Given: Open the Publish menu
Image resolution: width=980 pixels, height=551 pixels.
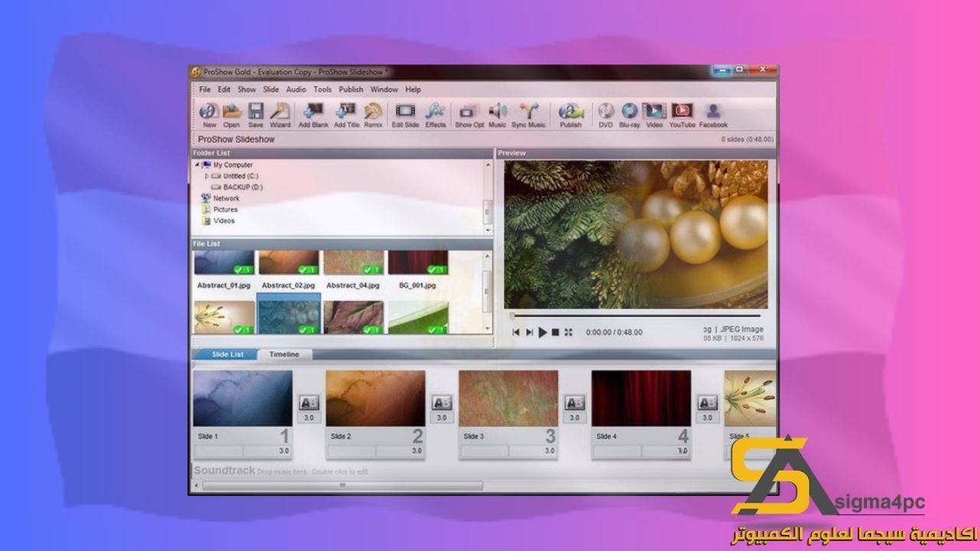Looking at the screenshot, I should 351,90.
